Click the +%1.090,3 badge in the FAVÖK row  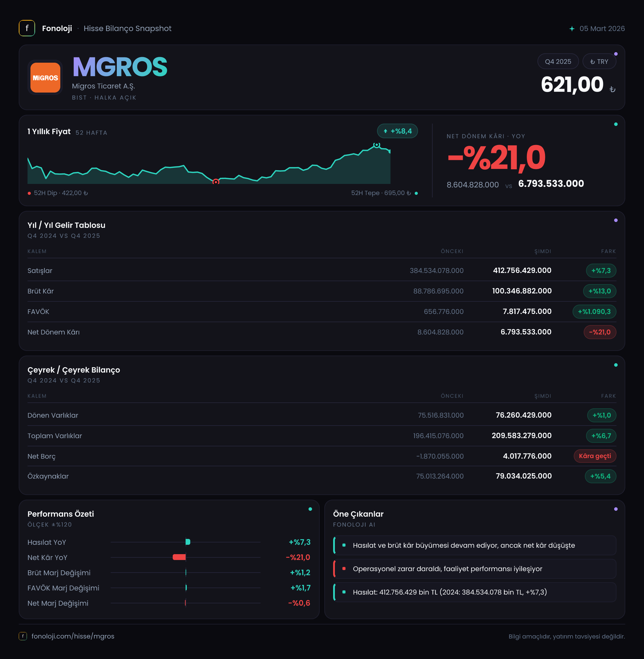tap(594, 311)
